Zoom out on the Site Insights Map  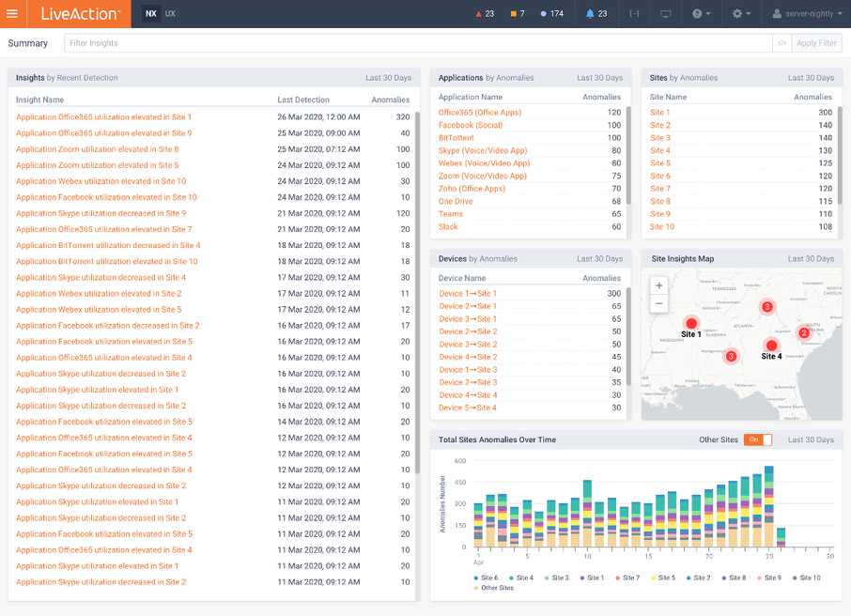click(x=658, y=303)
